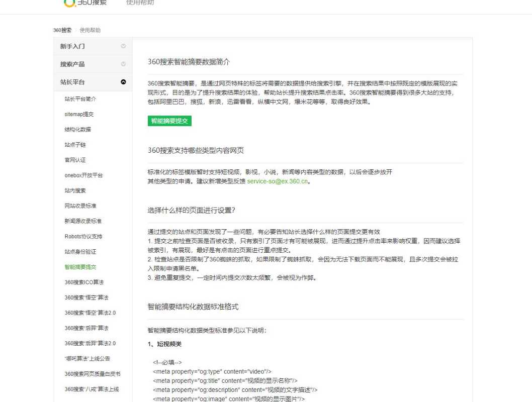The image size is (532, 402).
Task: Select 结构化数据 sidebar item
Action: point(78,130)
